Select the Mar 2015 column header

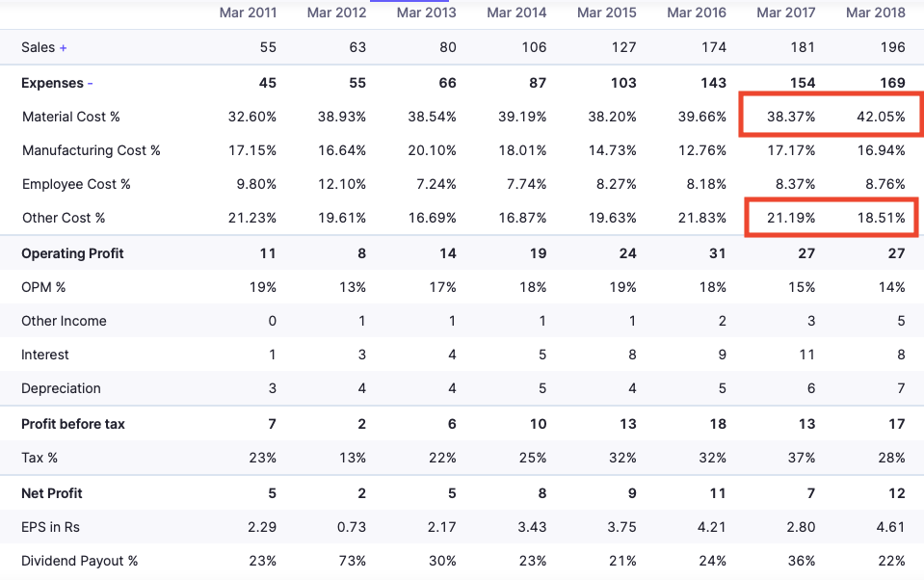pos(607,13)
